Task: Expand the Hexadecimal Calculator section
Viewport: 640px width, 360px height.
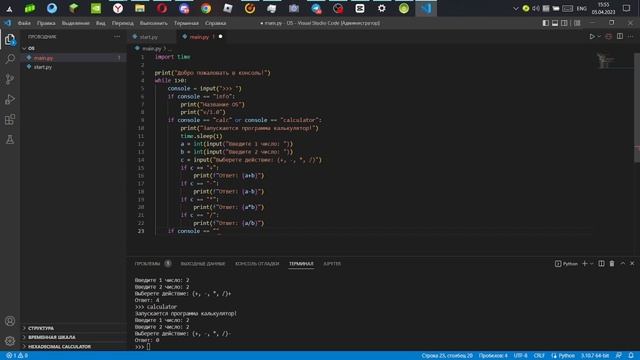Action: coord(60,347)
